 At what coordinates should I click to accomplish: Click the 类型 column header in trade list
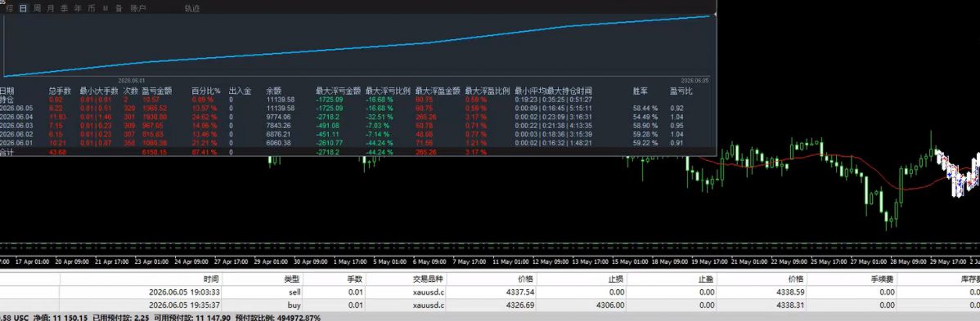[x=292, y=279]
